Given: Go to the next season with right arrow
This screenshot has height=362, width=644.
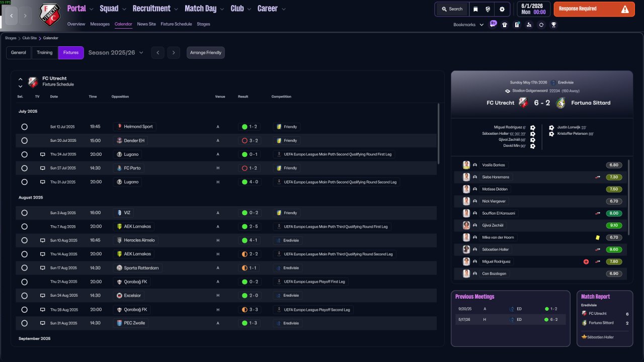Looking at the screenshot, I should 174,53.
